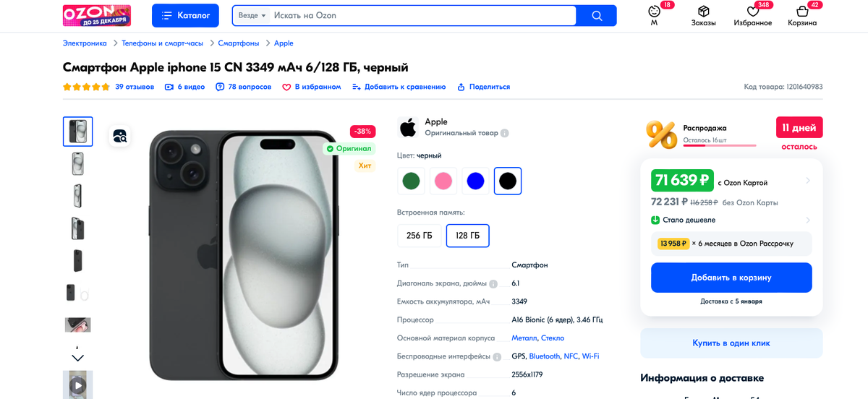
Task: Click the visual search icon over the photo
Action: click(x=120, y=135)
